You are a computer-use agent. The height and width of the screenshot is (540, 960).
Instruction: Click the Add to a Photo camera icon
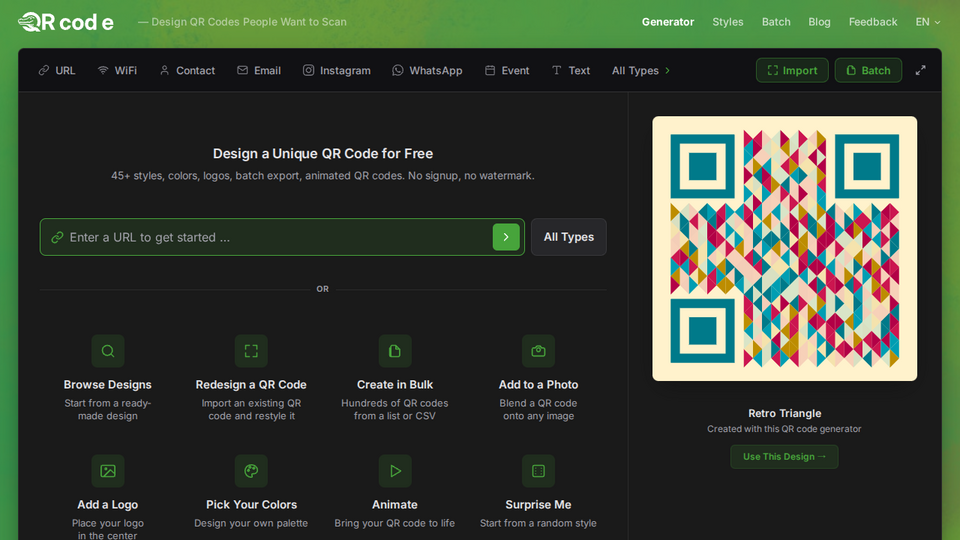tap(538, 351)
